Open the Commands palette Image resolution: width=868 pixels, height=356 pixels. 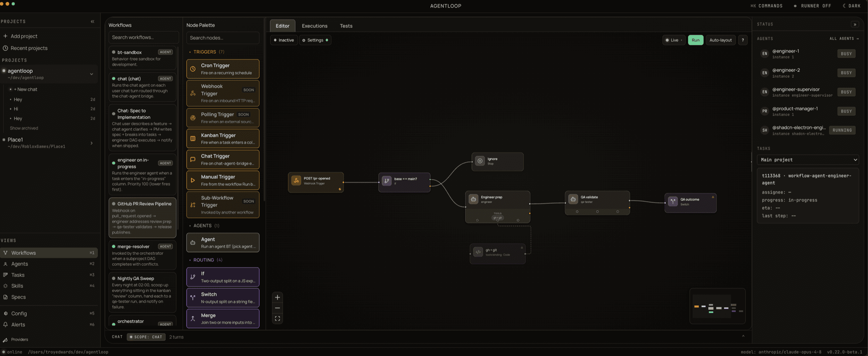pos(767,6)
